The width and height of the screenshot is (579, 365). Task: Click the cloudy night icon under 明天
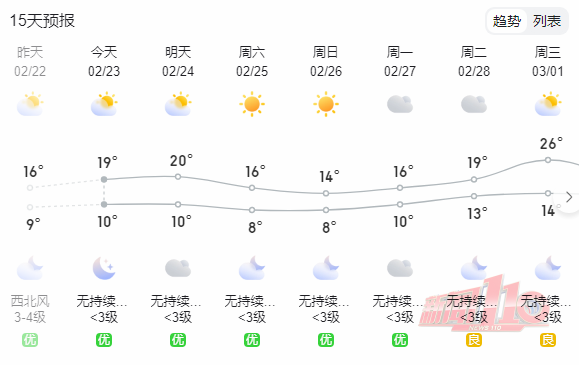tap(178, 268)
